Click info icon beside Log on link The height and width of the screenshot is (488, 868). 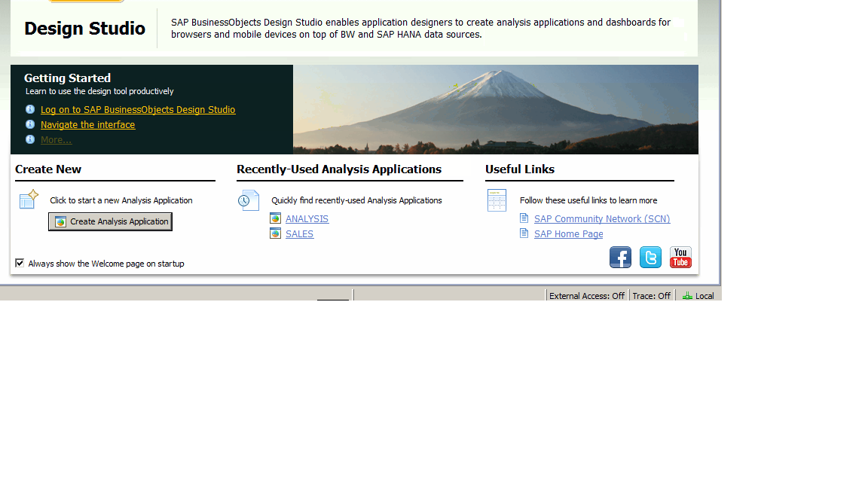(x=30, y=109)
